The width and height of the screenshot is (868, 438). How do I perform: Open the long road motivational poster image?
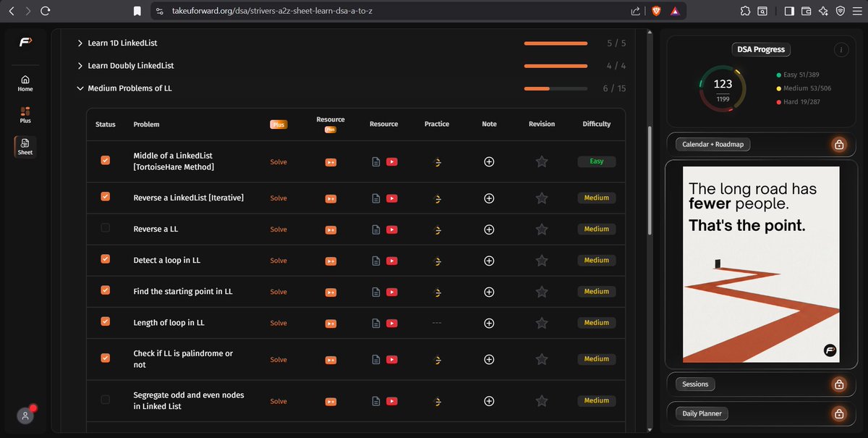pyautogui.click(x=762, y=264)
